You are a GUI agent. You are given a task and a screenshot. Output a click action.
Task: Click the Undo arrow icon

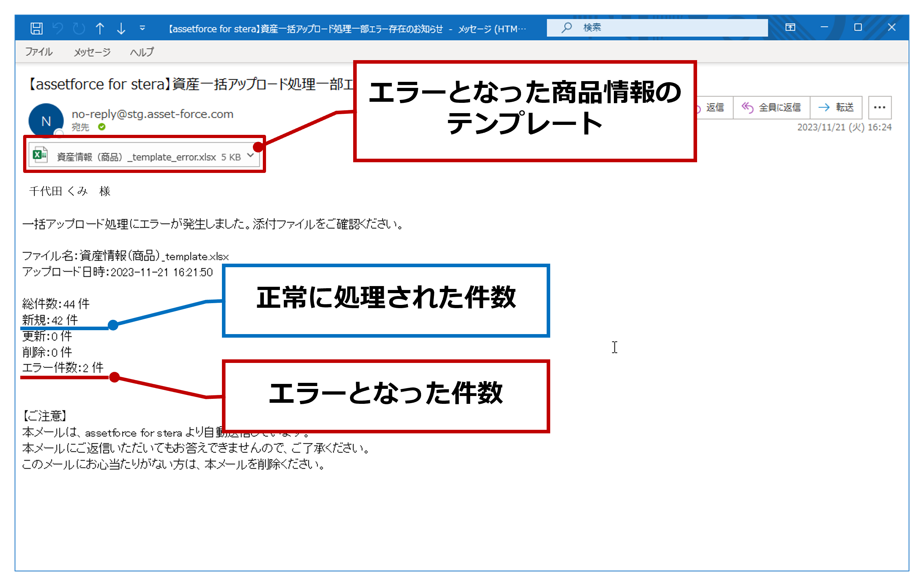(58, 28)
